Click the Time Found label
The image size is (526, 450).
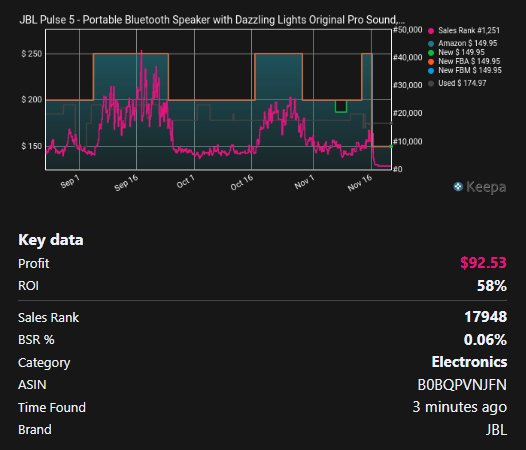[x=52, y=408]
